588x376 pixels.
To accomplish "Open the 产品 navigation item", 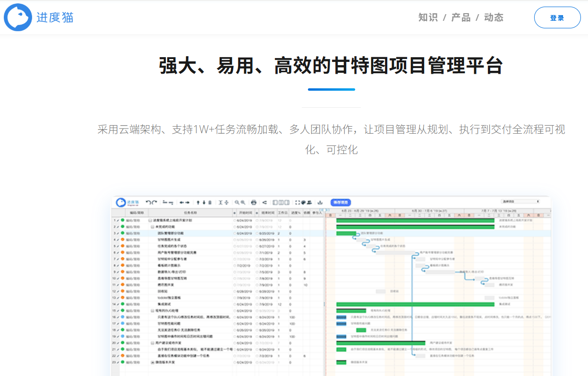I will (x=461, y=17).
